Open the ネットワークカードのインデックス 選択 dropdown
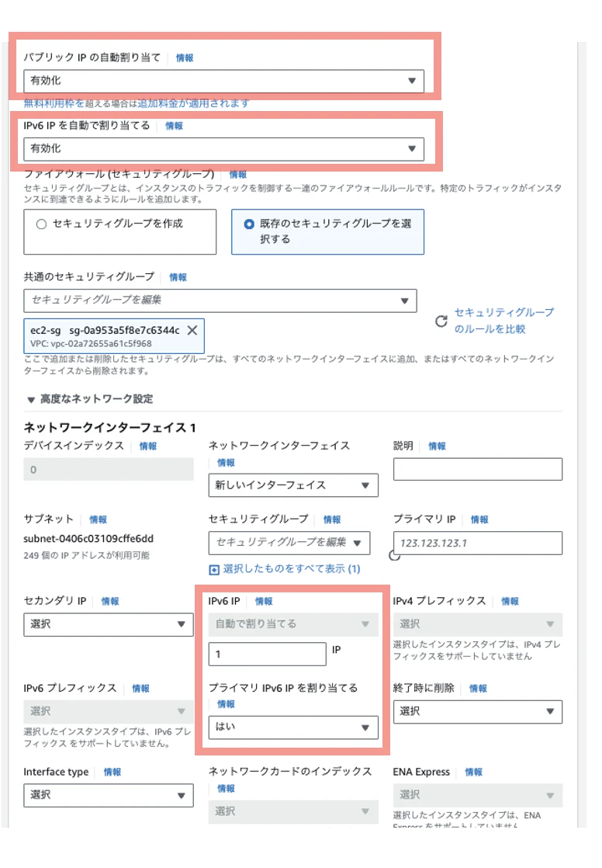602x868 pixels. (293, 811)
